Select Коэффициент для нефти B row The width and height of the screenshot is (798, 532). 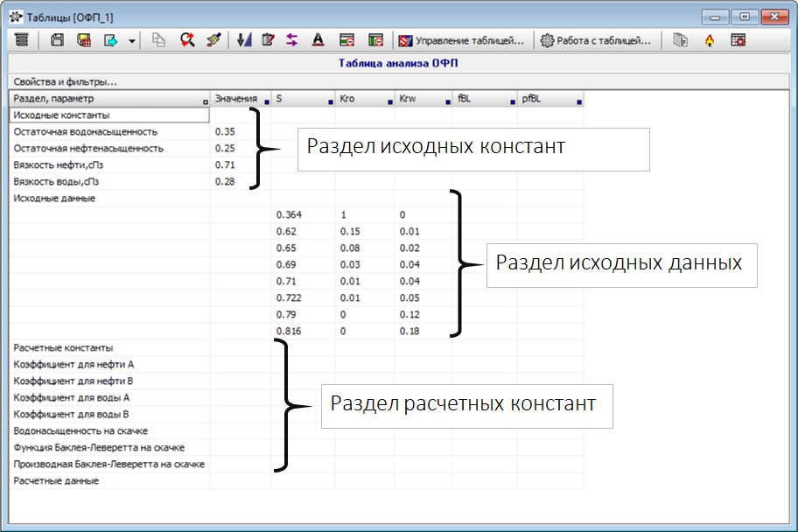coord(73,381)
